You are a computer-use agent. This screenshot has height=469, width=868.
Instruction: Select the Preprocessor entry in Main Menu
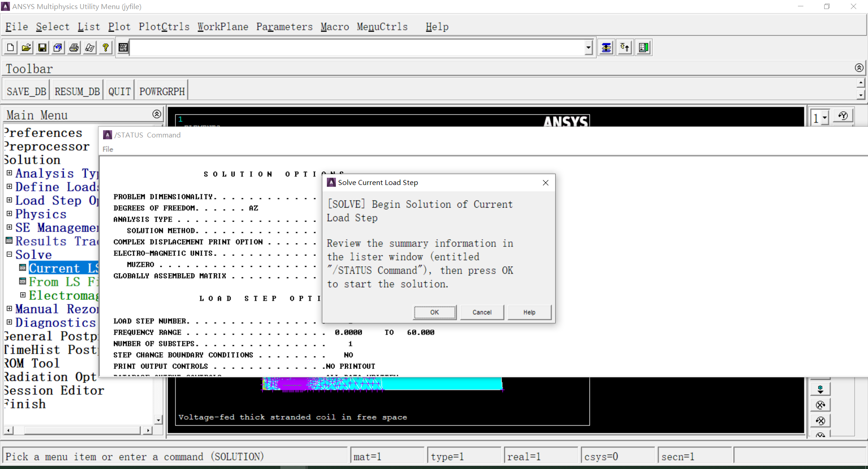[47, 146]
